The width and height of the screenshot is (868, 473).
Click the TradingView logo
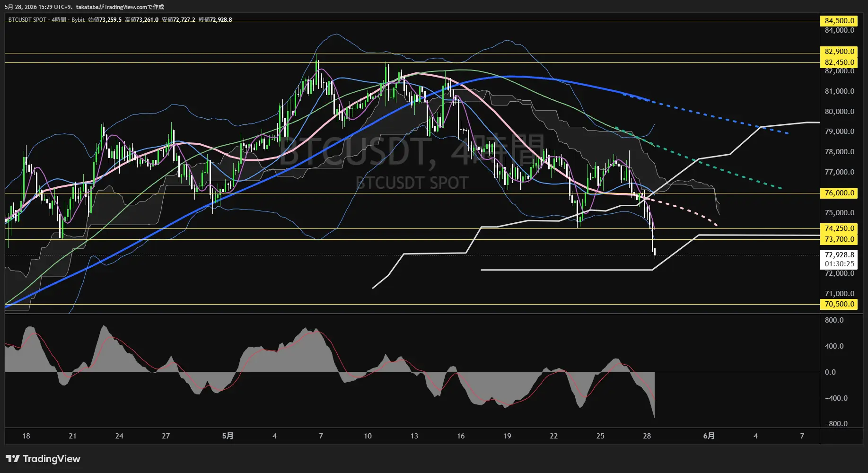pos(43,459)
